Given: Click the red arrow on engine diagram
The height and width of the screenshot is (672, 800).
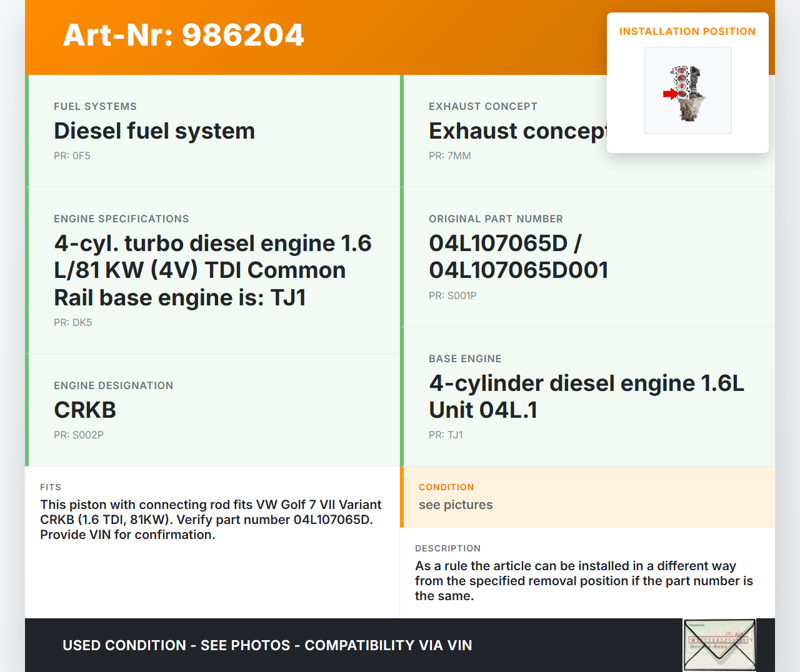Looking at the screenshot, I should (x=669, y=94).
